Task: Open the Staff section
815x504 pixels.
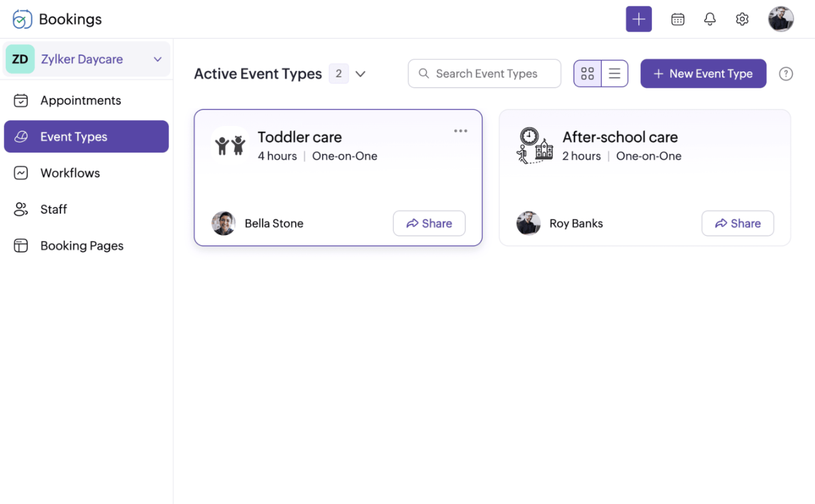Action: click(x=86, y=210)
